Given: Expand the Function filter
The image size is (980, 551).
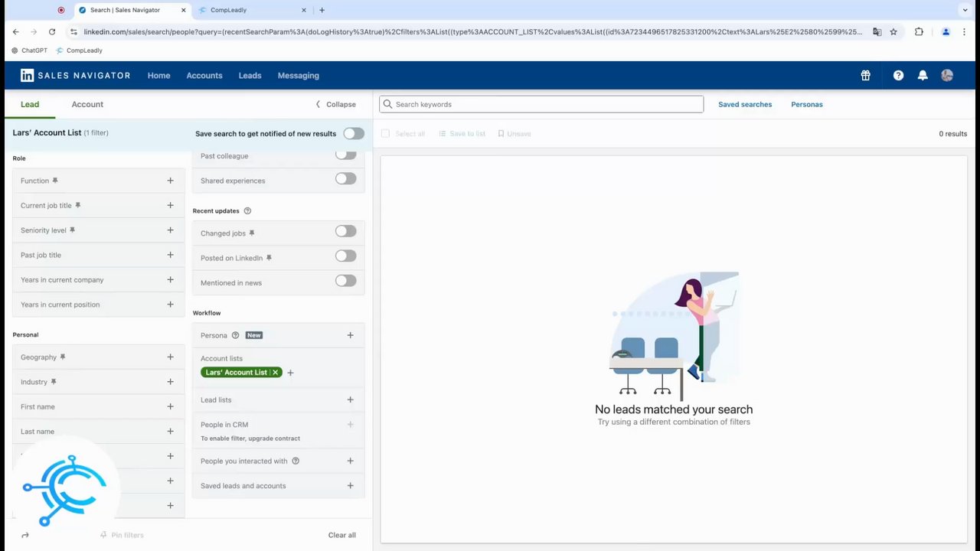Looking at the screenshot, I should pyautogui.click(x=170, y=181).
